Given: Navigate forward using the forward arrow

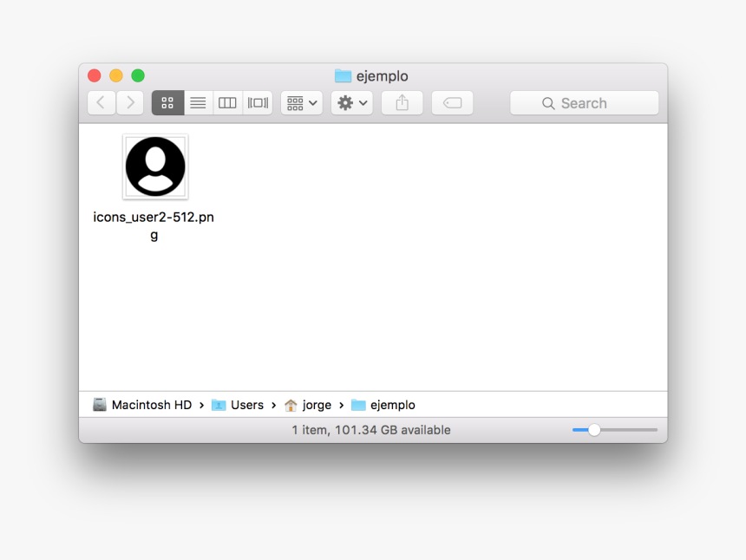Looking at the screenshot, I should tap(129, 102).
